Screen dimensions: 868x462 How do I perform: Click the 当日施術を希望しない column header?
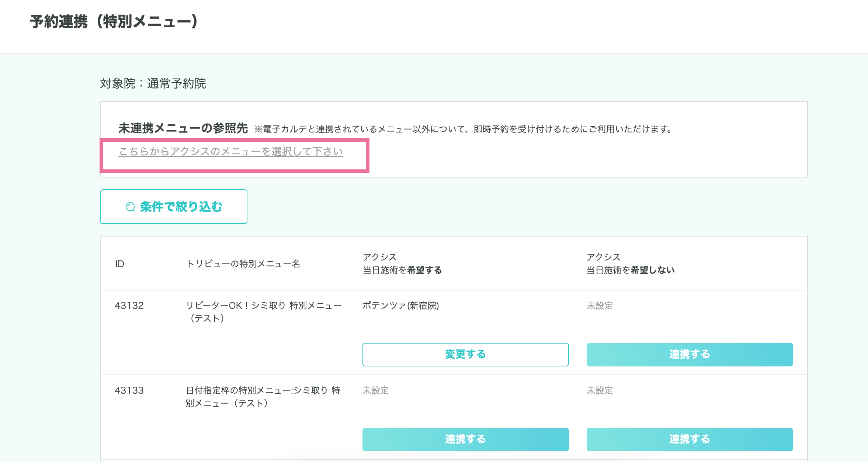click(x=630, y=263)
